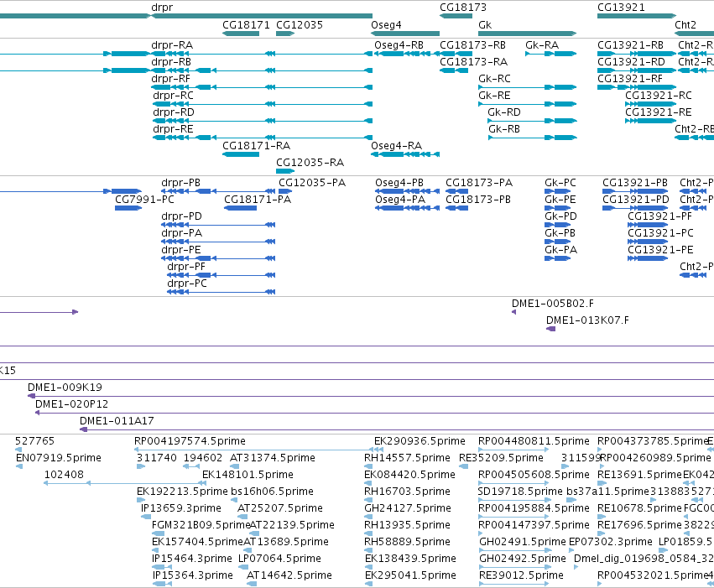The height and width of the screenshot is (588, 714).
Task: Select the EK290936.5prime EST label
Action: pyautogui.click(x=420, y=441)
